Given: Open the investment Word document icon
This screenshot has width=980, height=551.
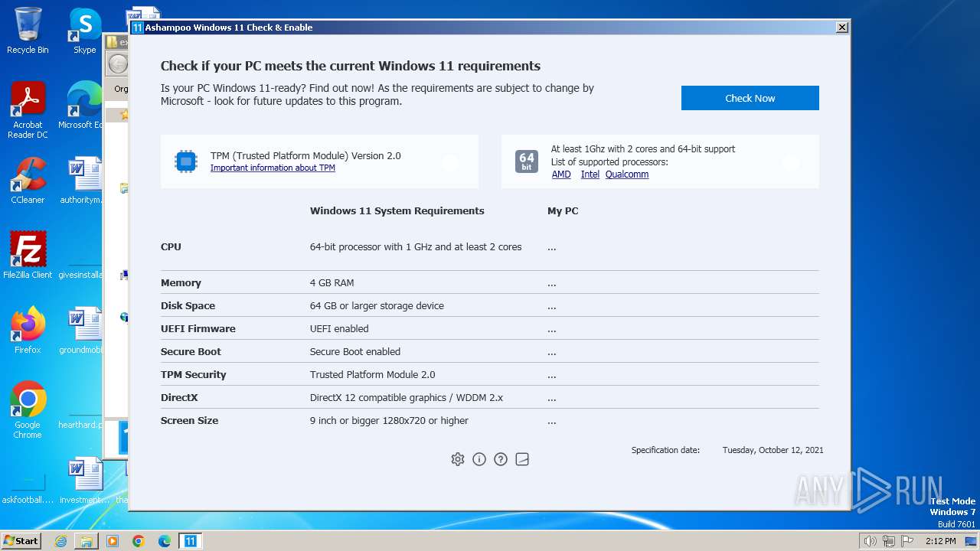Looking at the screenshot, I should click(x=84, y=481).
